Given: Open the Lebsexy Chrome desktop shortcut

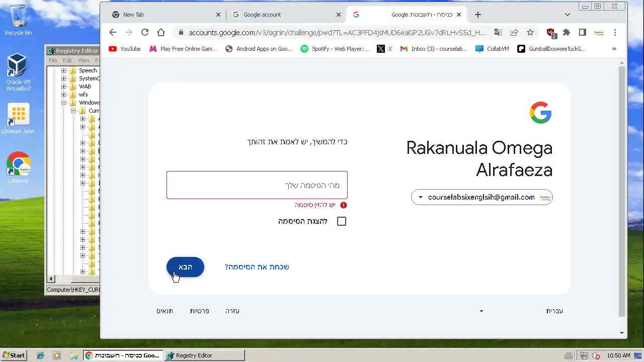Looking at the screenshot, I should [18, 167].
